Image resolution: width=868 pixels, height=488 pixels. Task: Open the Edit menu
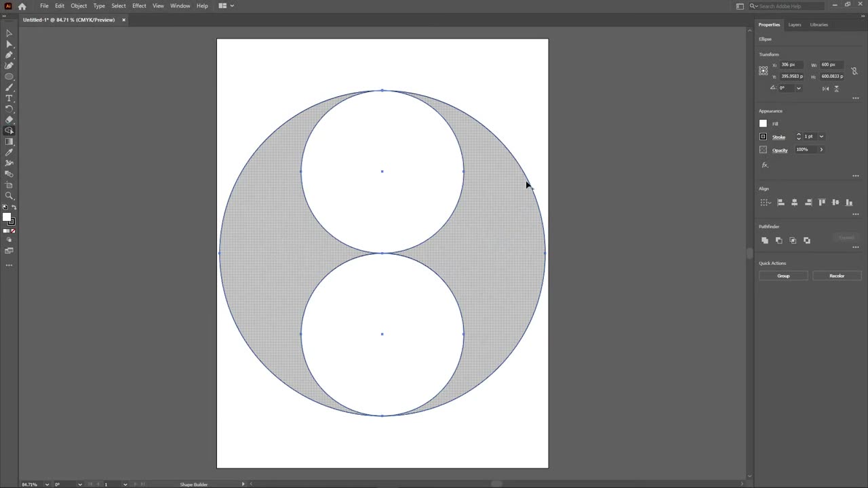point(60,6)
